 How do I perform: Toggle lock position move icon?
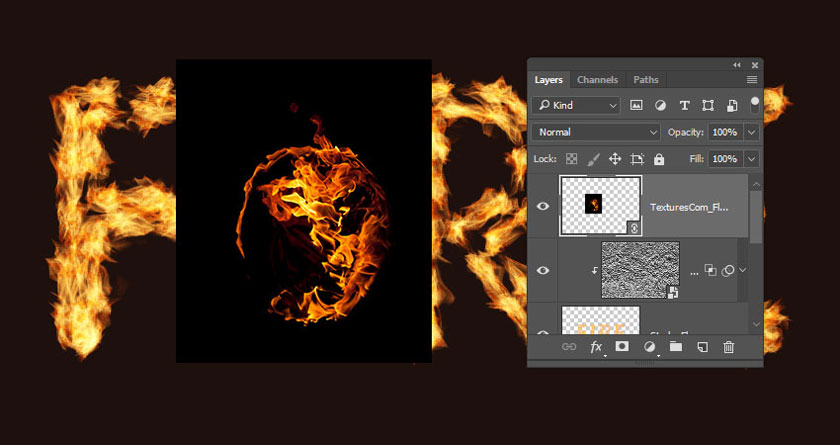click(615, 159)
